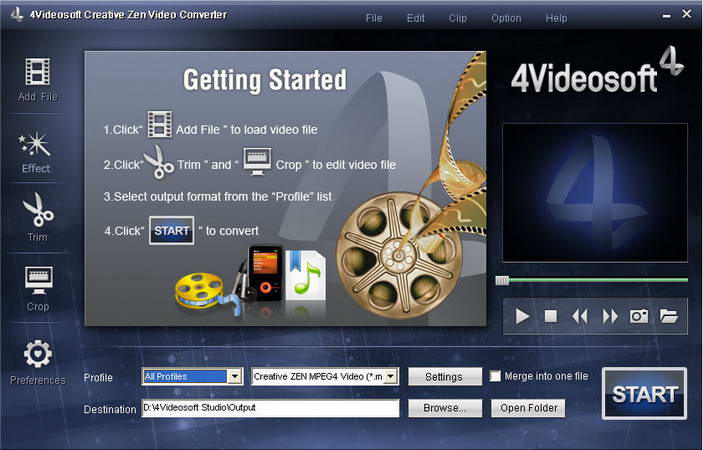Play the preview video
This screenshot has width=703, height=450.
tap(522, 316)
